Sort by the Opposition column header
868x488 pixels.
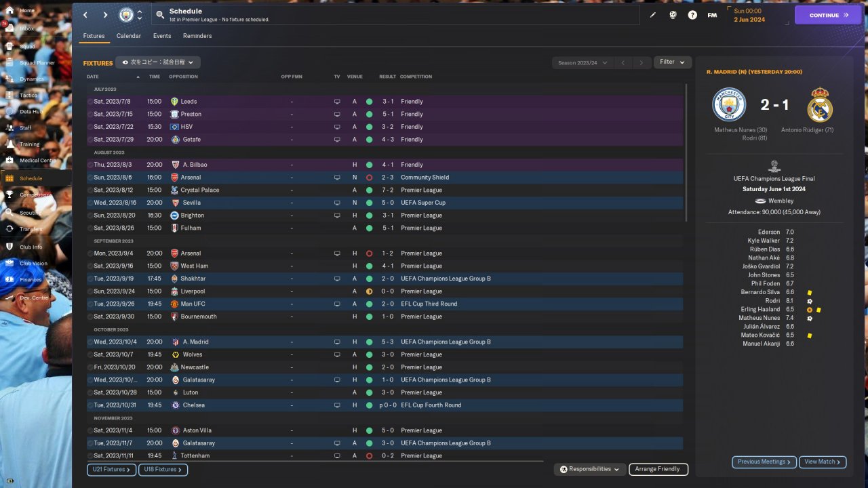(x=183, y=77)
